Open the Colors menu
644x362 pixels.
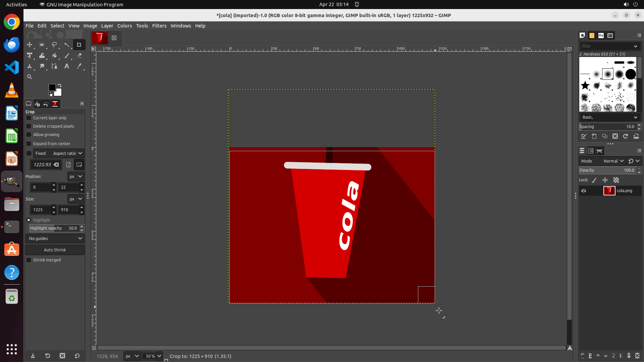point(124,26)
